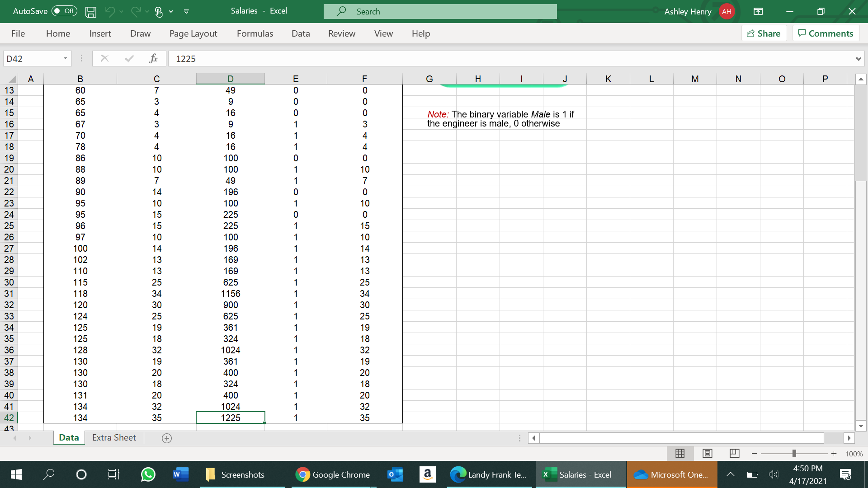Click the Undo arrow icon
Viewport: 868px width, 488px height.
pyautogui.click(x=110, y=12)
